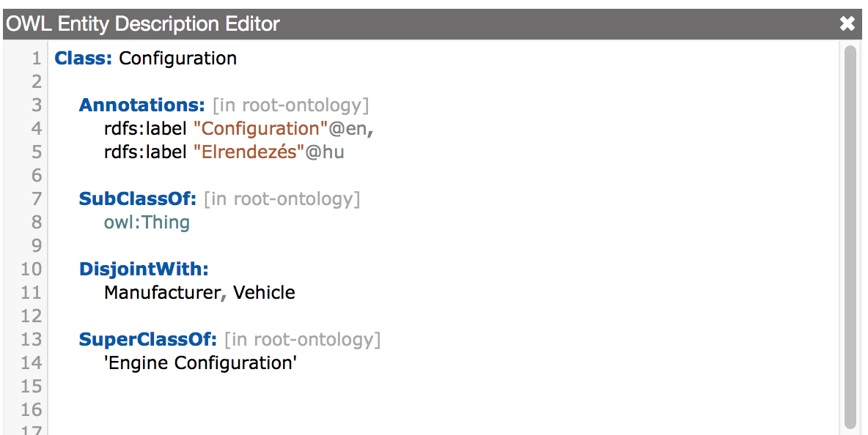Click the Annotations section header

tap(141, 105)
